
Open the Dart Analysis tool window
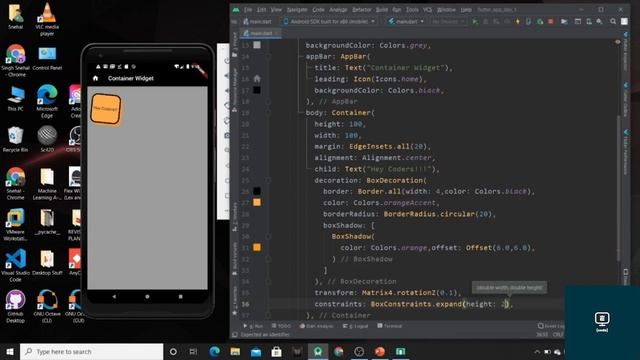coord(317,326)
